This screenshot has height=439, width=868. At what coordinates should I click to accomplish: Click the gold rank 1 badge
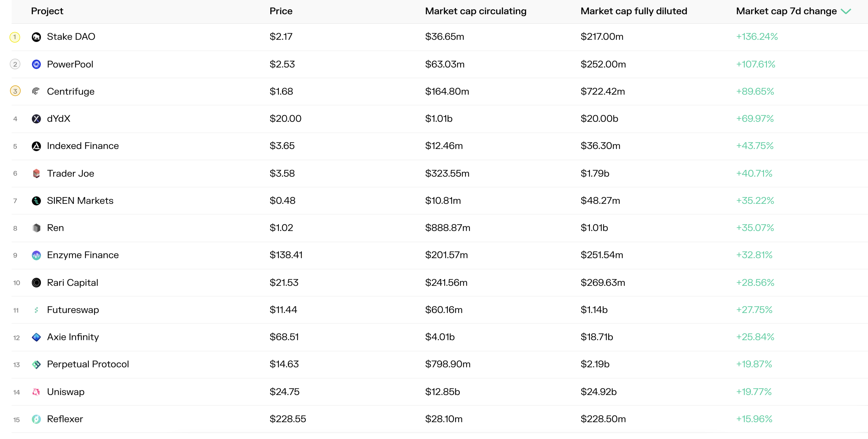tap(15, 37)
